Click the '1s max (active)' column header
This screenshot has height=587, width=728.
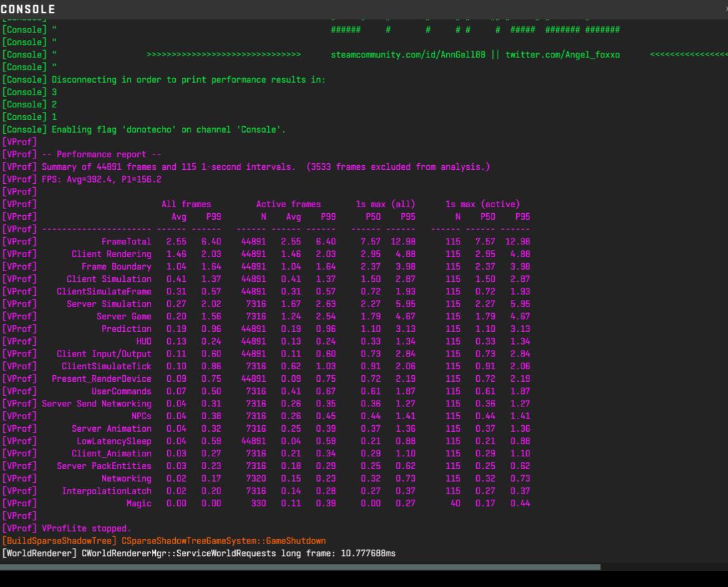pyautogui.click(x=482, y=205)
